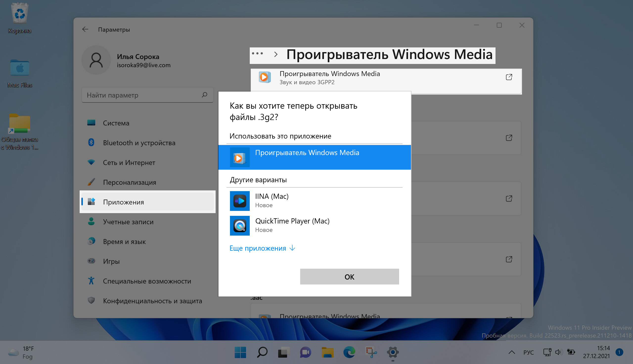Open Илья Сорока account profile
Screen dimensions: 633x364
(126, 60)
